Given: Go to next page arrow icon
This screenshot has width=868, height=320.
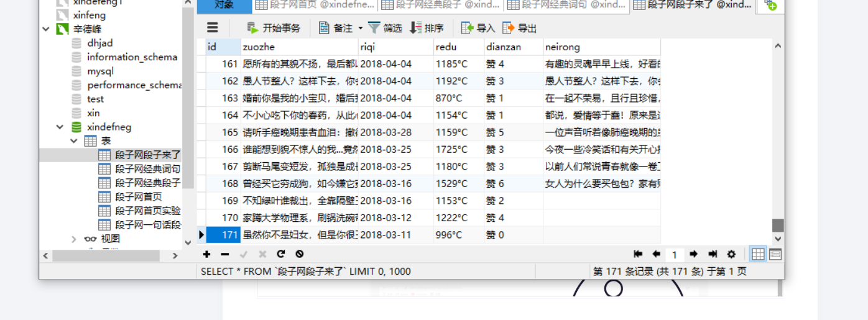Looking at the screenshot, I should [x=694, y=254].
